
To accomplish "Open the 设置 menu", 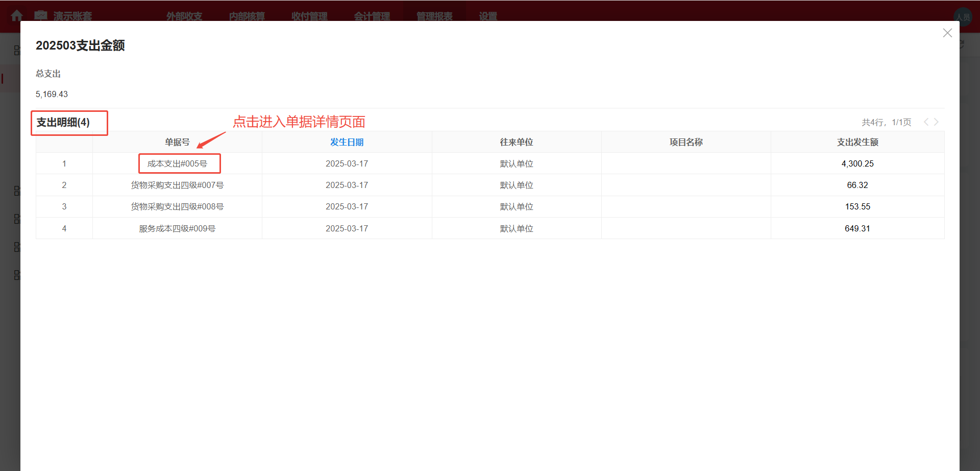I will [486, 16].
